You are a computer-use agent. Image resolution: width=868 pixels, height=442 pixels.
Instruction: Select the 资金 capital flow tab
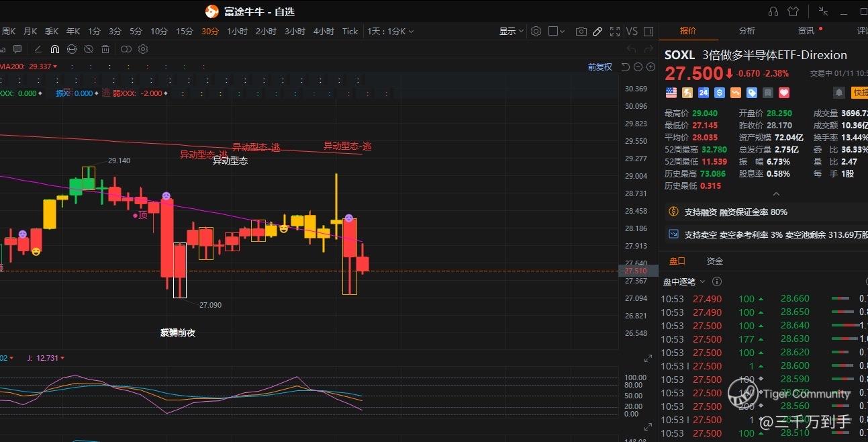point(715,261)
